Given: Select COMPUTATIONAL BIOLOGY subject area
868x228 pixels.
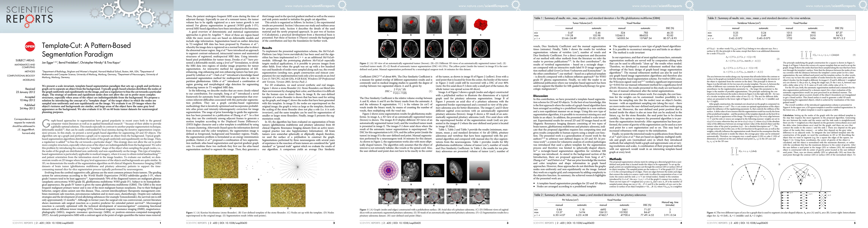Looking at the screenshot, I should click(x=21, y=76).
